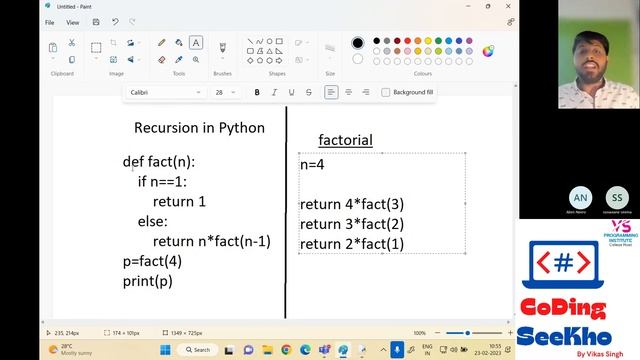Click the taskbar Search box
Viewport: 640px width, 360px height.
[x=198, y=350]
